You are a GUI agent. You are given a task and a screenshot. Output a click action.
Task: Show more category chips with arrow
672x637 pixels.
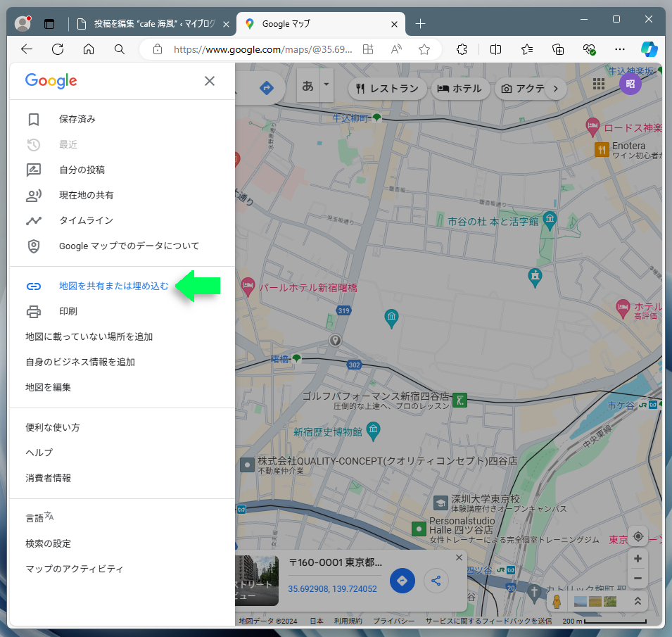click(556, 88)
